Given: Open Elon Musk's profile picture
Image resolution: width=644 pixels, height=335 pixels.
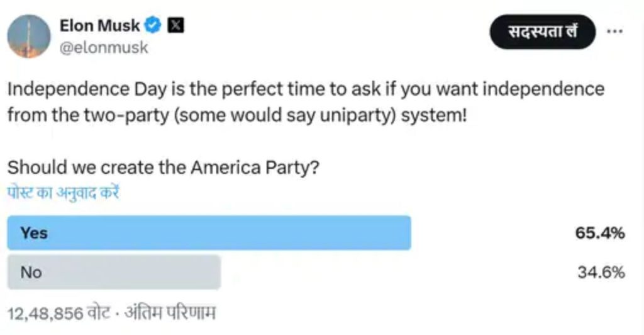Looking at the screenshot, I should pyautogui.click(x=28, y=37).
